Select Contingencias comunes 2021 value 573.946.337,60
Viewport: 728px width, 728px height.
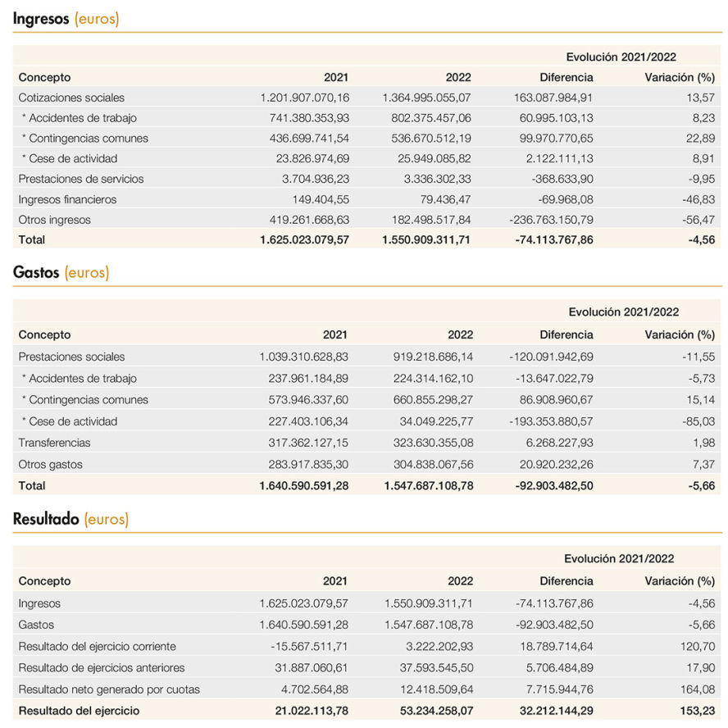308,400
